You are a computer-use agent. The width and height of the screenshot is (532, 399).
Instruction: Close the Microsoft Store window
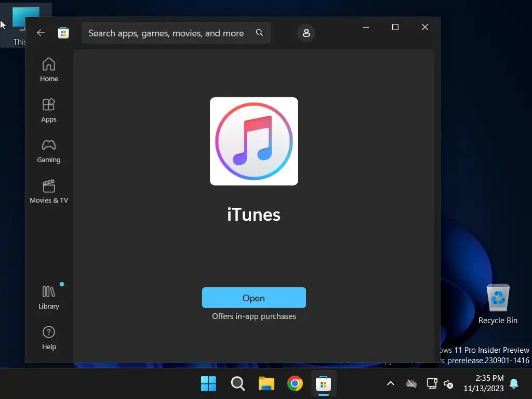425,27
